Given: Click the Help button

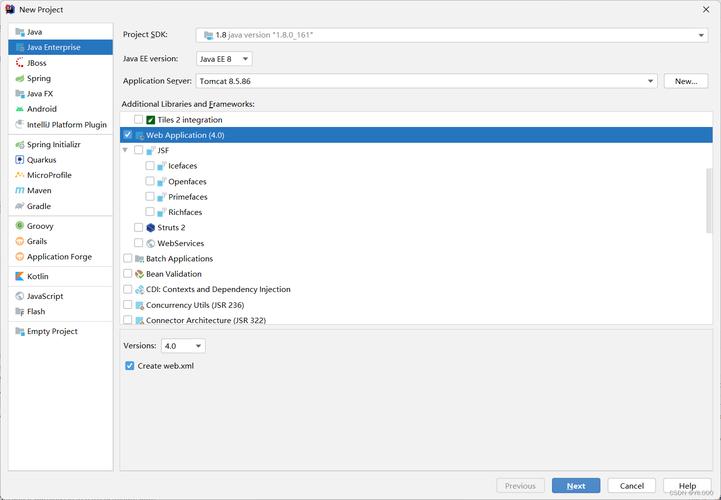Looking at the screenshot, I should (687, 486).
